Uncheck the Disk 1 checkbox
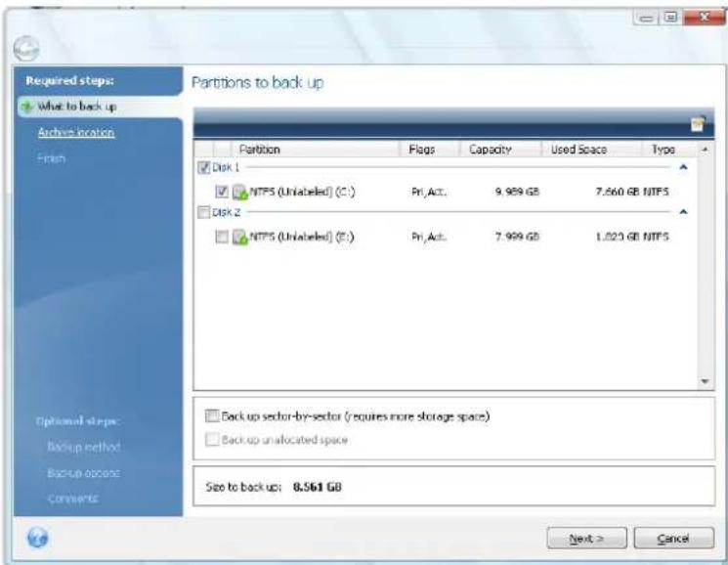This screenshot has height=565, width=728. point(204,167)
